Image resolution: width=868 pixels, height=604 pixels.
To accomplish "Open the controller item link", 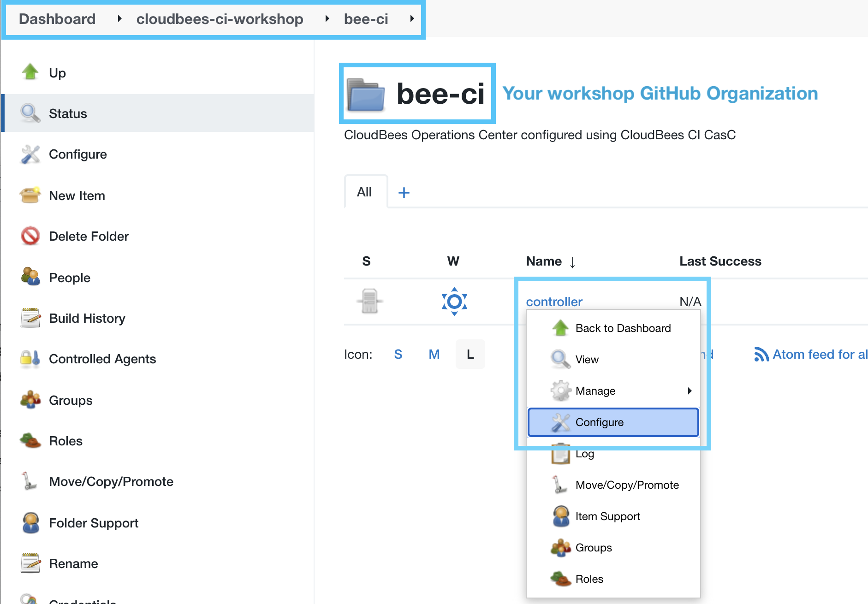I will [x=554, y=302].
